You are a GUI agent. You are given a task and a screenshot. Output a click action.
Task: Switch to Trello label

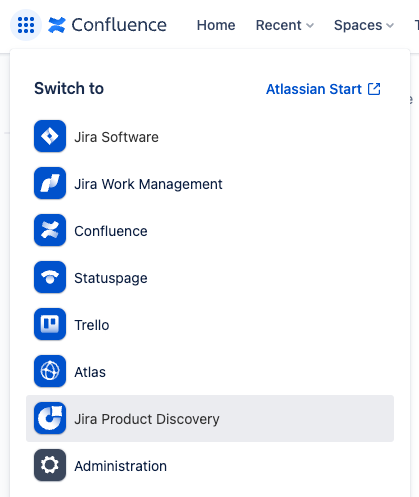pos(92,325)
